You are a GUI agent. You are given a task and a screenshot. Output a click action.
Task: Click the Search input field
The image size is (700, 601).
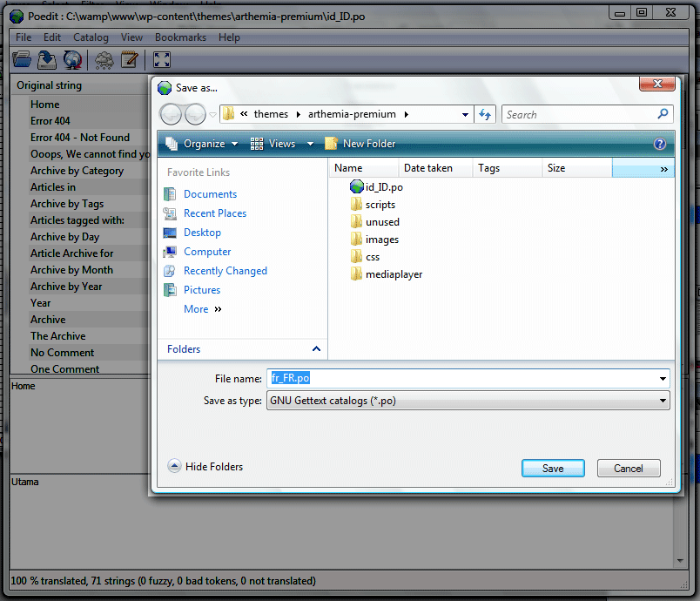click(x=579, y=114)
